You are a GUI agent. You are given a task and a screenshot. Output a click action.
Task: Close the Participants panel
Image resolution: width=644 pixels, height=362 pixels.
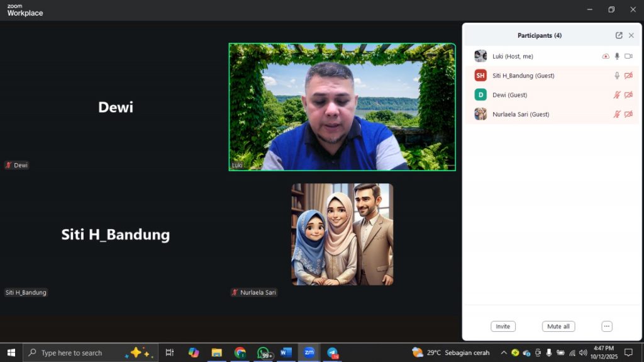click(x=631, y=36)
